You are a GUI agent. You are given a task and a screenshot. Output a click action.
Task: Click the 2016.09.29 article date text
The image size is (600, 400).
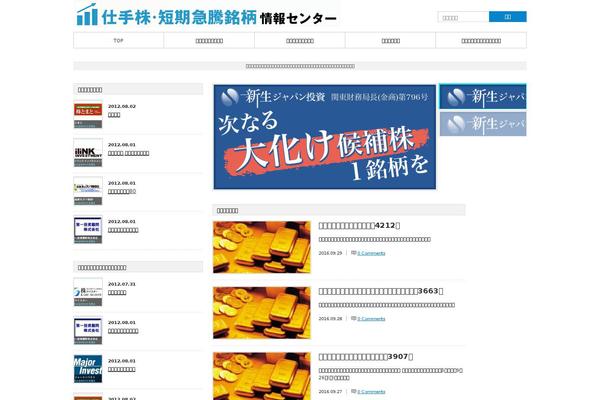pyautogui.click(x=330, y=253)
